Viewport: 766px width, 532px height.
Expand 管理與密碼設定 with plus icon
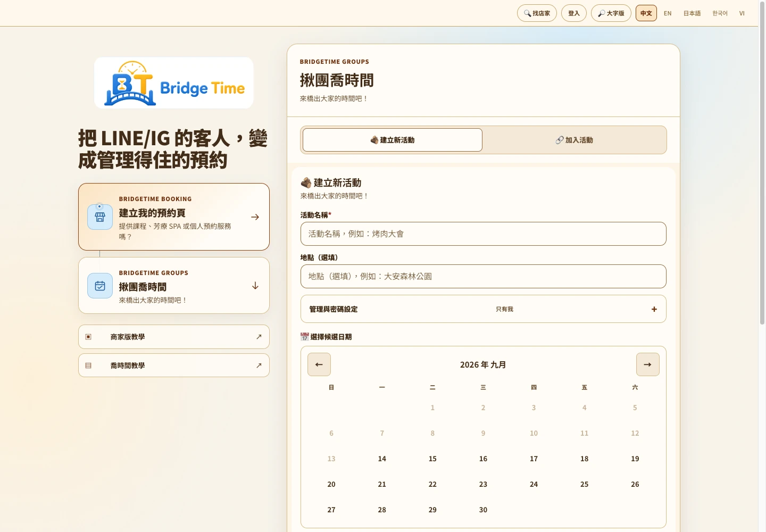[654, 309]
